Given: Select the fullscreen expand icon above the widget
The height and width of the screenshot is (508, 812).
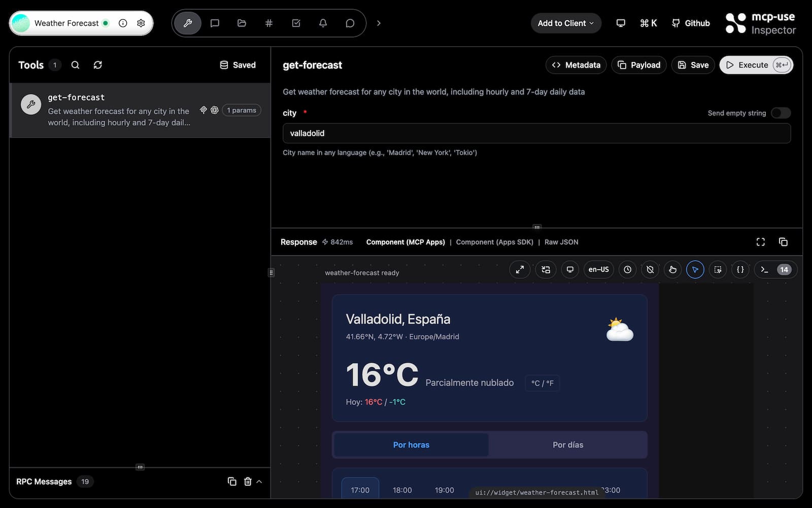Looking at the screenshot, I should click(x=520, y=269).
